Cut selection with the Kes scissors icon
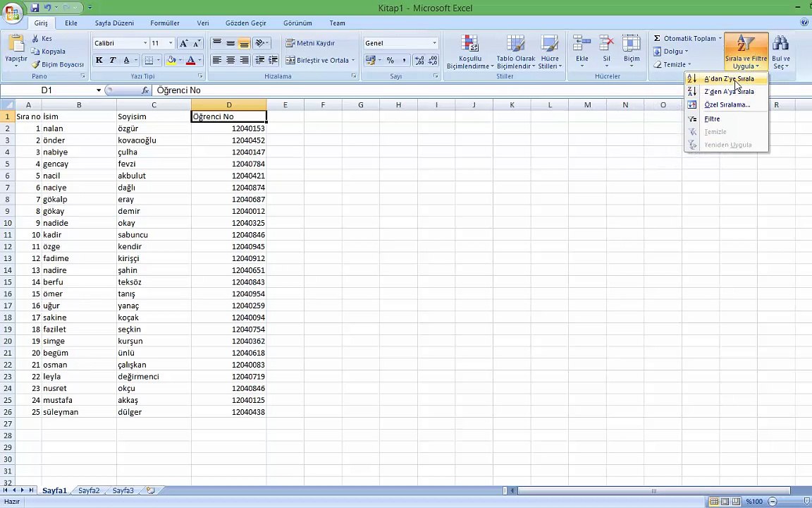The height and width of the screenshot is (508, 812). click(x=35, y=38)
